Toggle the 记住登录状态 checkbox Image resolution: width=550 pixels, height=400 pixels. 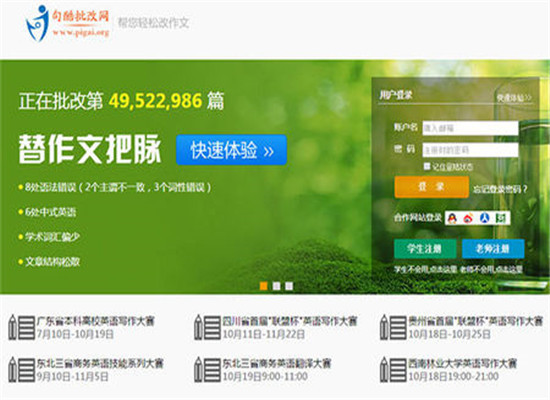427,166
